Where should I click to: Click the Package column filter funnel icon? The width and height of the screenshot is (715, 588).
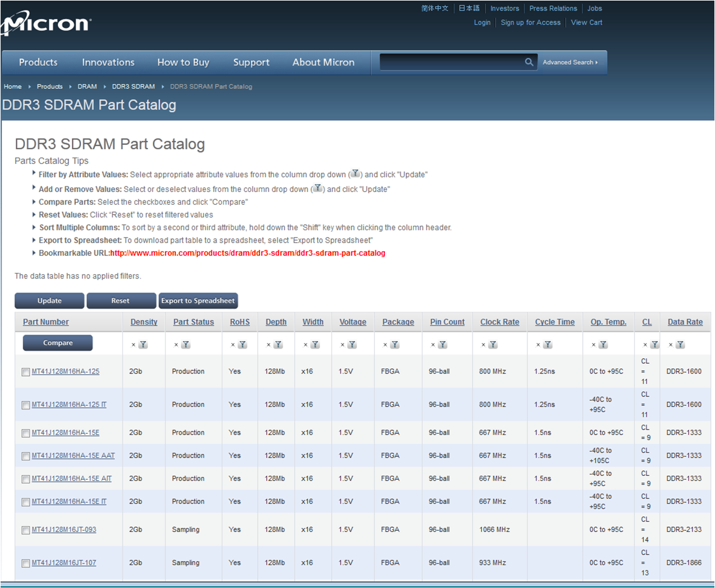pyautogui.click(x=395, y=345)
